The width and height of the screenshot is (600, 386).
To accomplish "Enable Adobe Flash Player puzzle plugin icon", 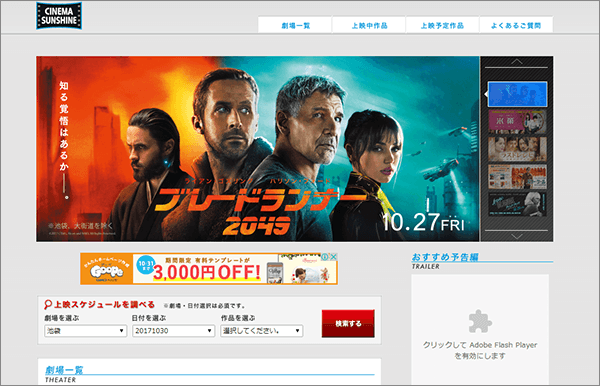I will point(480,321).
